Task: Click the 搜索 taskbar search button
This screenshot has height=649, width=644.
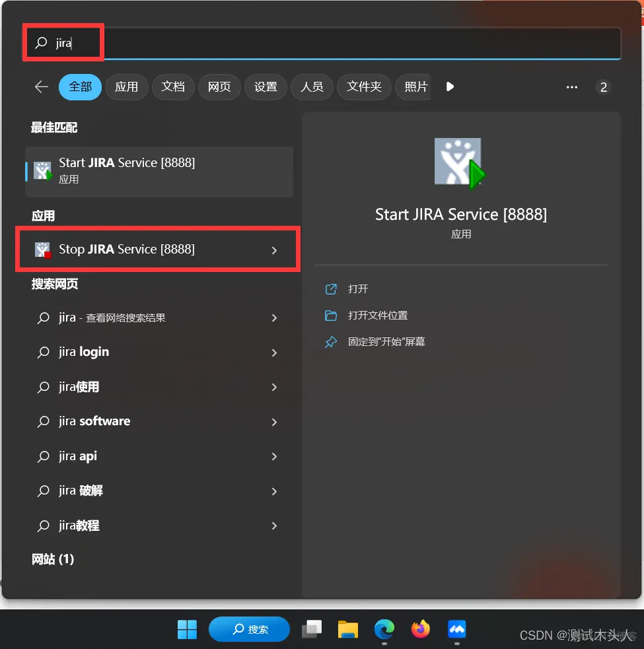Action: tap(249, 629)
